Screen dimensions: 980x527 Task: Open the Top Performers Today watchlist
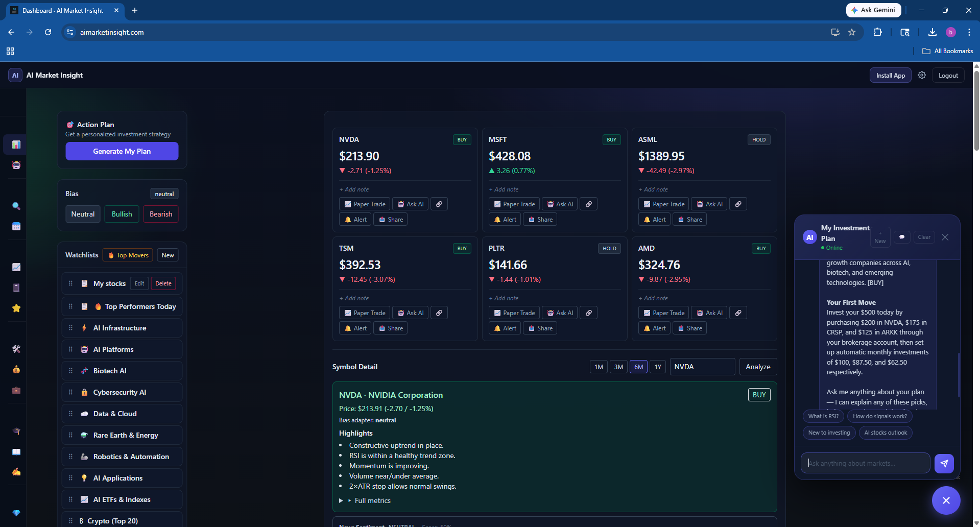122,306
